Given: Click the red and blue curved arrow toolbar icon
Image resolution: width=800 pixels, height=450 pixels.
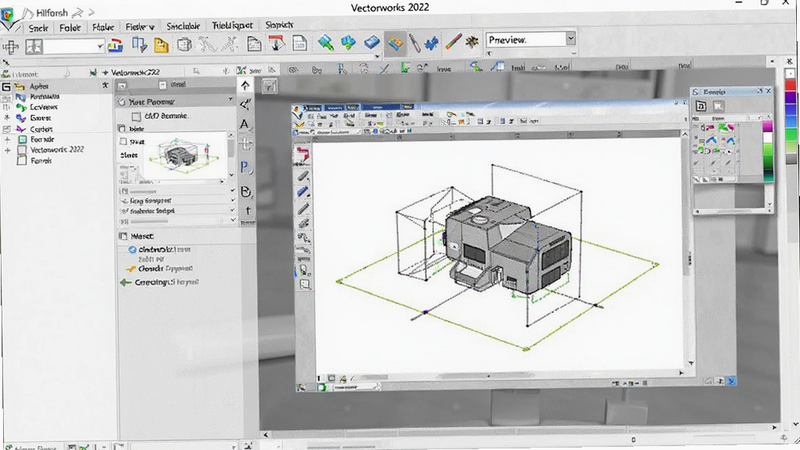Looking at the screenshot, I should click(115, 45).
